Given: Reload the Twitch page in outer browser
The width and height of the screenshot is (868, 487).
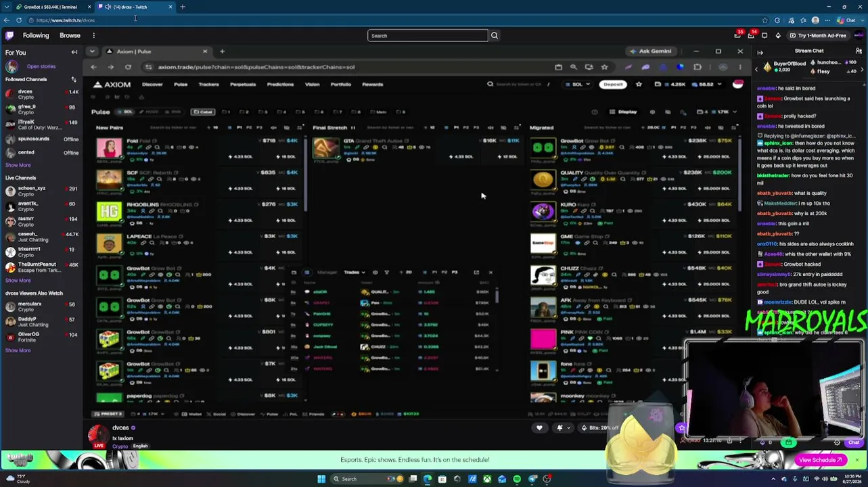Looking at the screenshot, I should click(x=19, y=20).
